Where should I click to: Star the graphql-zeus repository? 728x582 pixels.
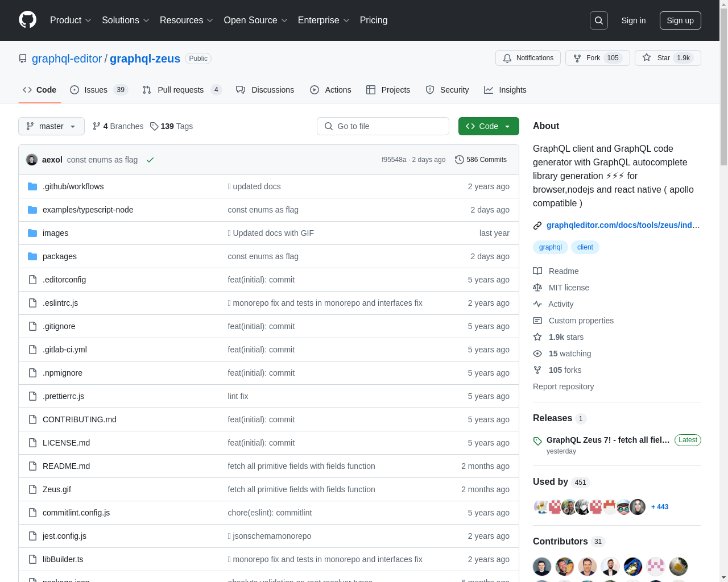(x=668, y=58)
